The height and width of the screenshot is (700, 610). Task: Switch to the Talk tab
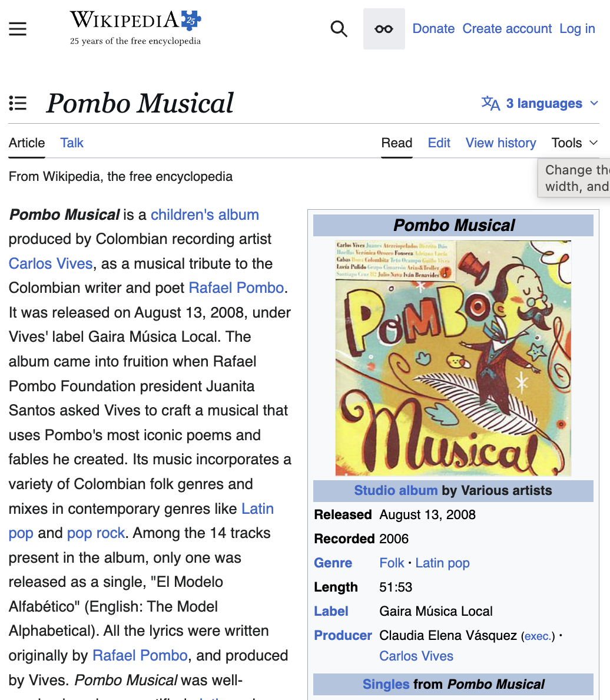(x=72, y=143)
